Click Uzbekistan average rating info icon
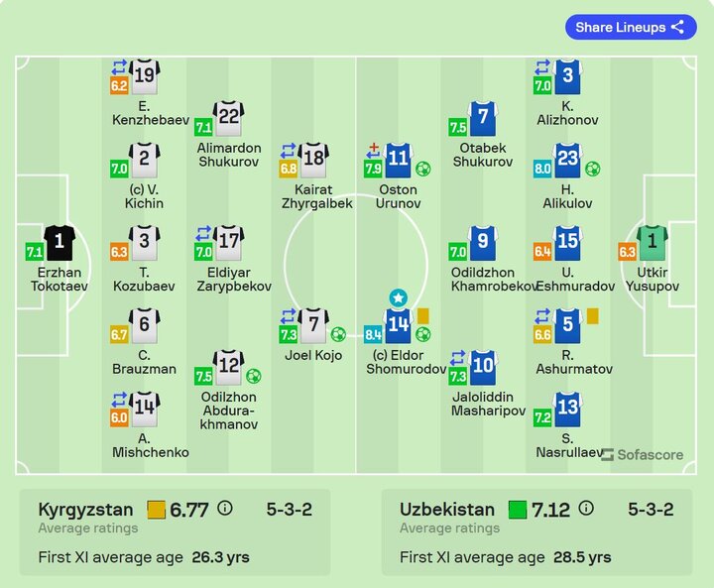Viewport: 714px width, 588px height. (587, 509)
